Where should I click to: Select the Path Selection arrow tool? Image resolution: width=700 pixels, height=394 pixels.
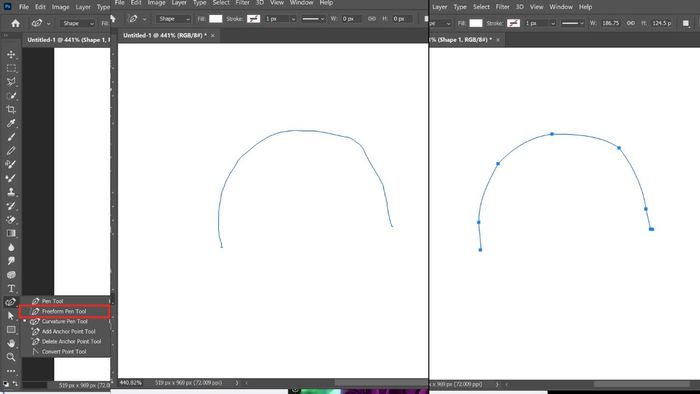point(11,316)
